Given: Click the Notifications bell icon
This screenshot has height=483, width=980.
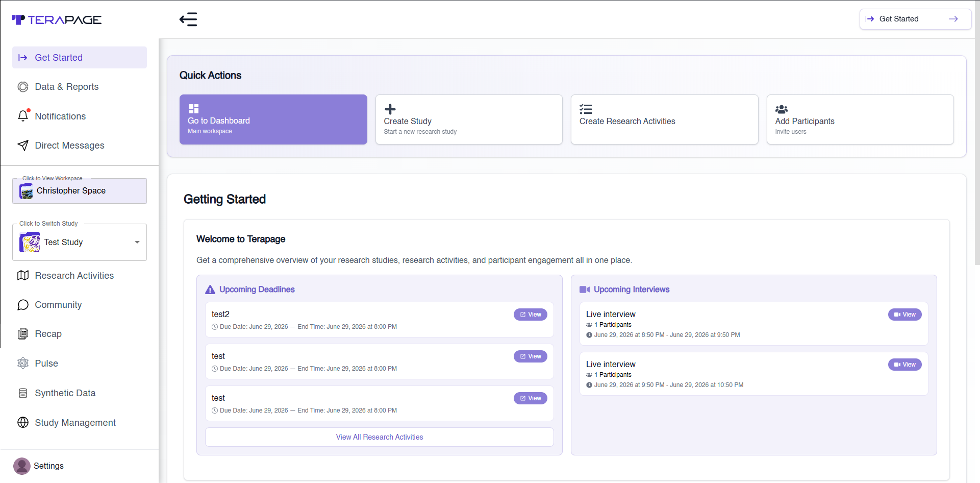Looking at the screenshot, I should [x=23, y=116].
